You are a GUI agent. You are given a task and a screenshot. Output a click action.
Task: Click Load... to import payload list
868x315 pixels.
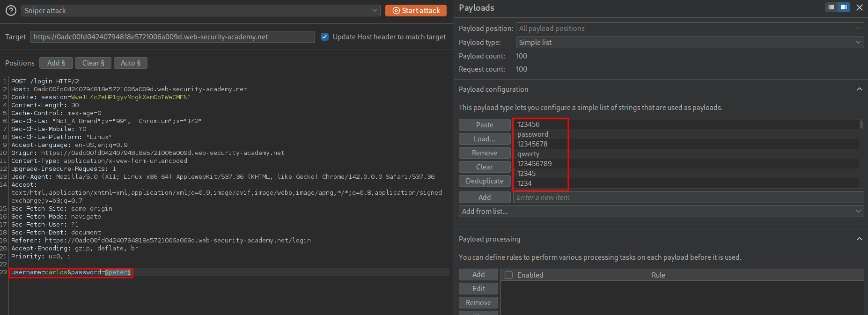click(x=484, y=139)
